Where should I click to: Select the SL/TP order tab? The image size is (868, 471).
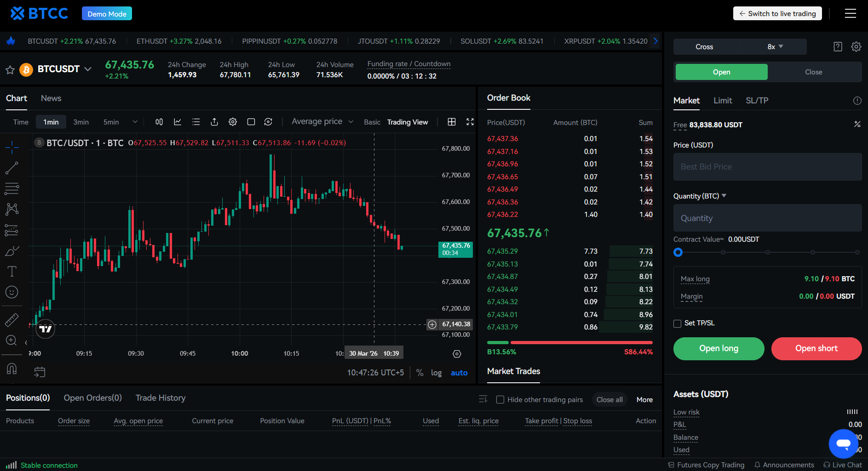pyautogui.click(x=757, y=101)
